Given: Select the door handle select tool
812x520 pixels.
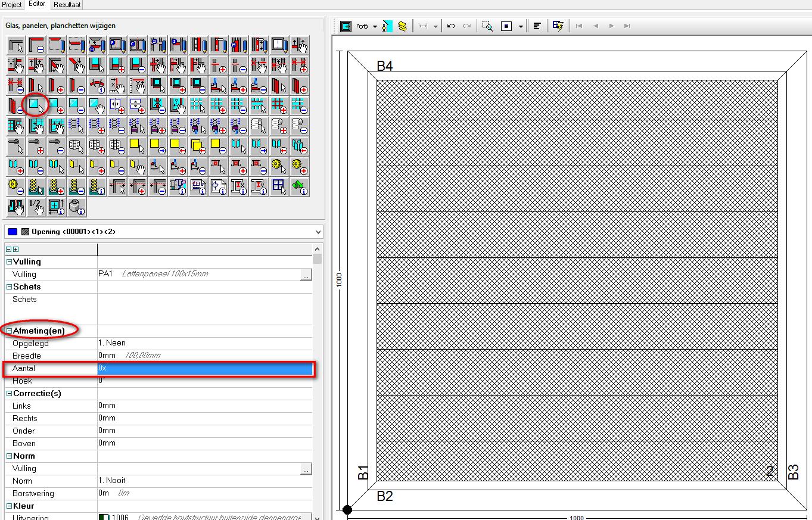Looking at the screenshot, I should coord(16,146).
